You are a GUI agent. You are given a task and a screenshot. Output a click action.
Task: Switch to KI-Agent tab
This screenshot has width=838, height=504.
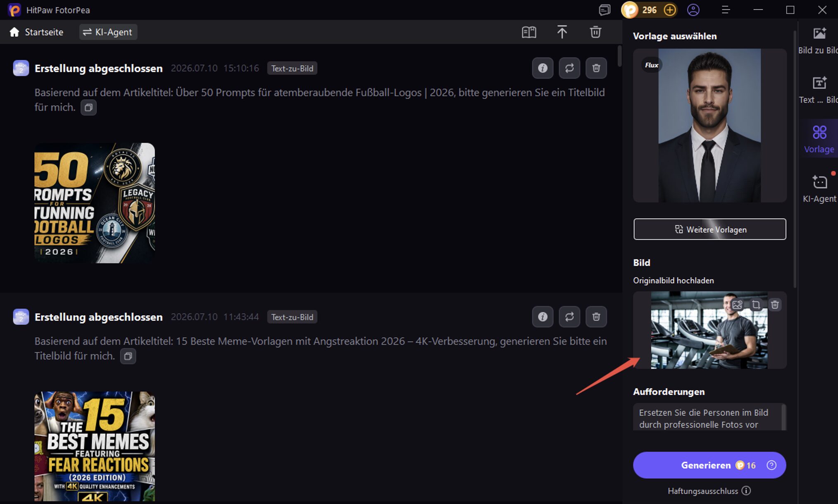[x=108, y=32]
